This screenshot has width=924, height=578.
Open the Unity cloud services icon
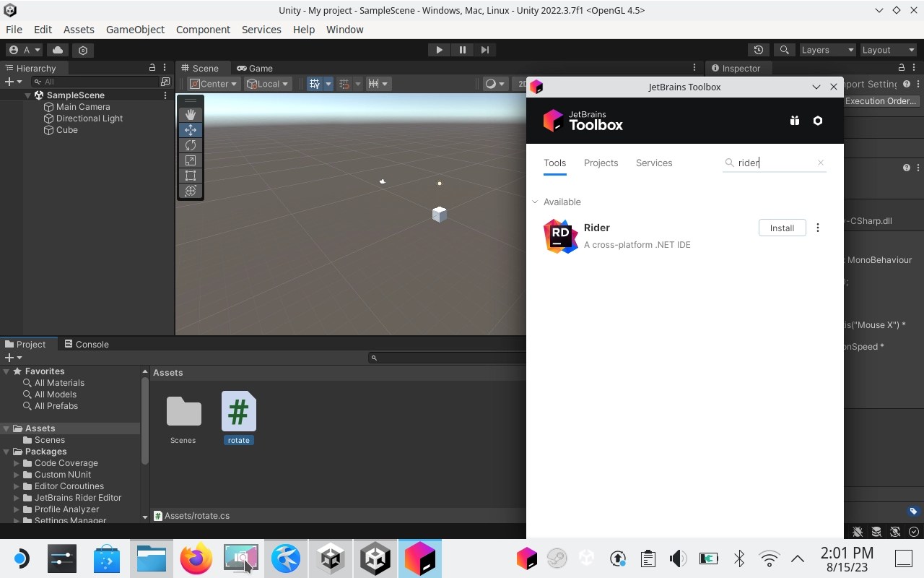[x=57, y=50]
